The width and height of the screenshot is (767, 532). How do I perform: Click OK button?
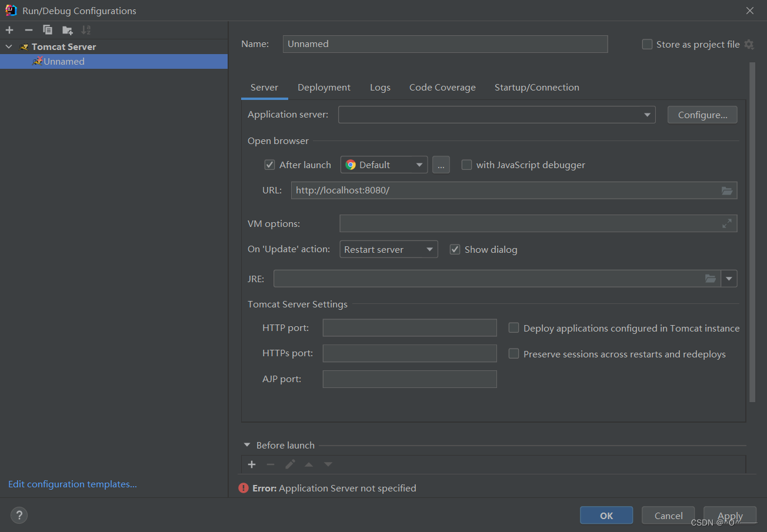(x=606, y=516)
